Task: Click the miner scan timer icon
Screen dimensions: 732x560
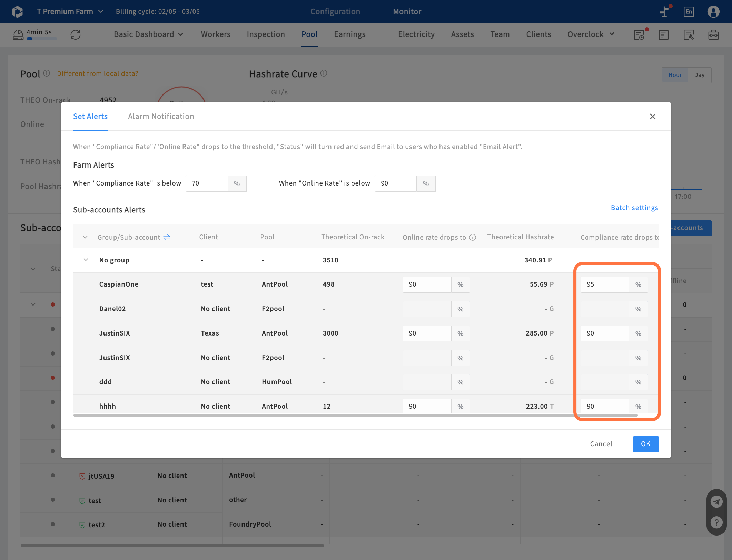Action: point(18,34)
